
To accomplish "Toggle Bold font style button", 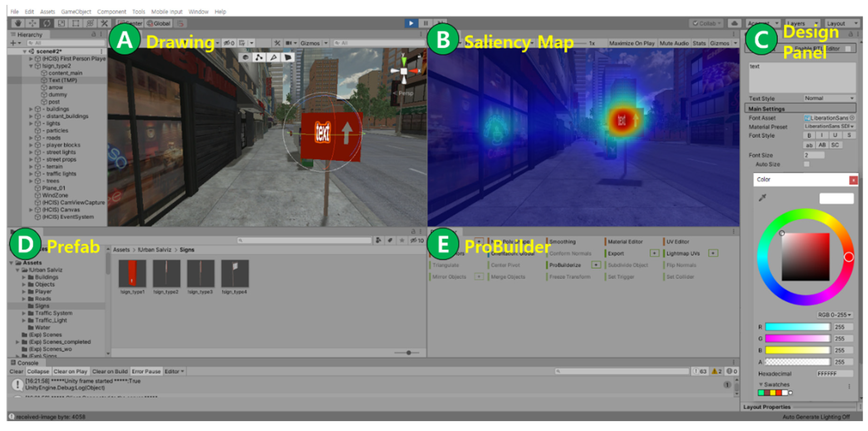I will (809, 135).
